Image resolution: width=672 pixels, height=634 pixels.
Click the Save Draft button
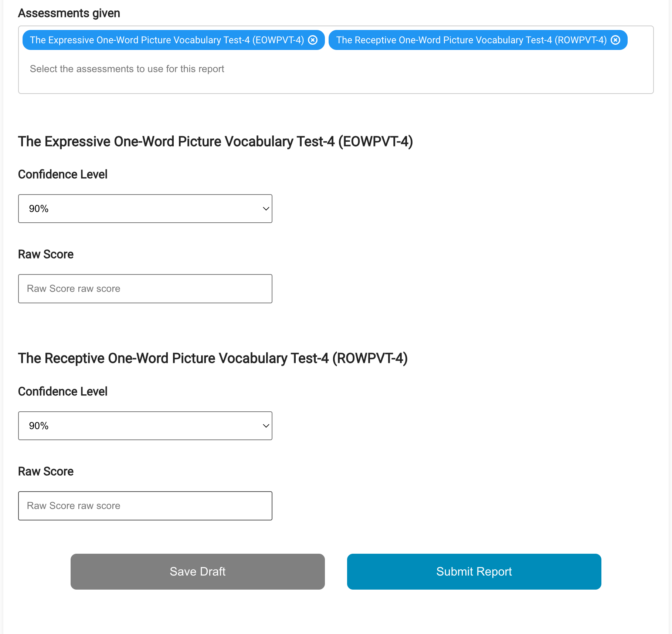[x=197, y=571]
